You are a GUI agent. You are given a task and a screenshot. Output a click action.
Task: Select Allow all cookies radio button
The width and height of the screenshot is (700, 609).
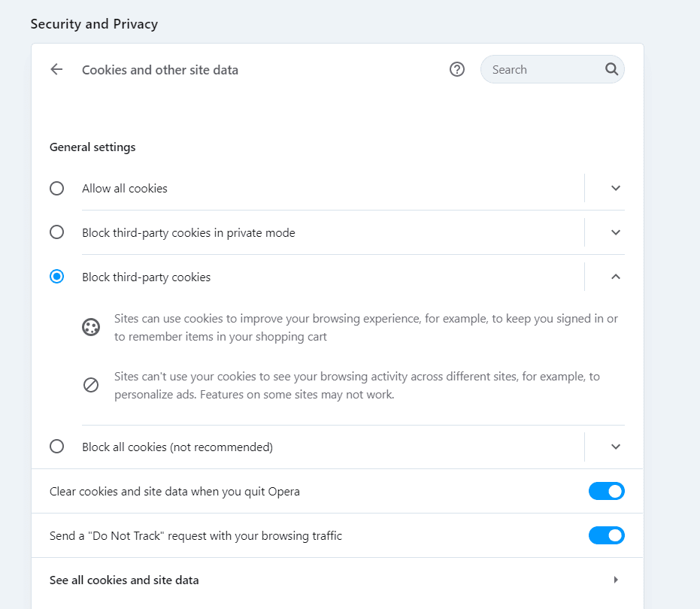(56, 189)
